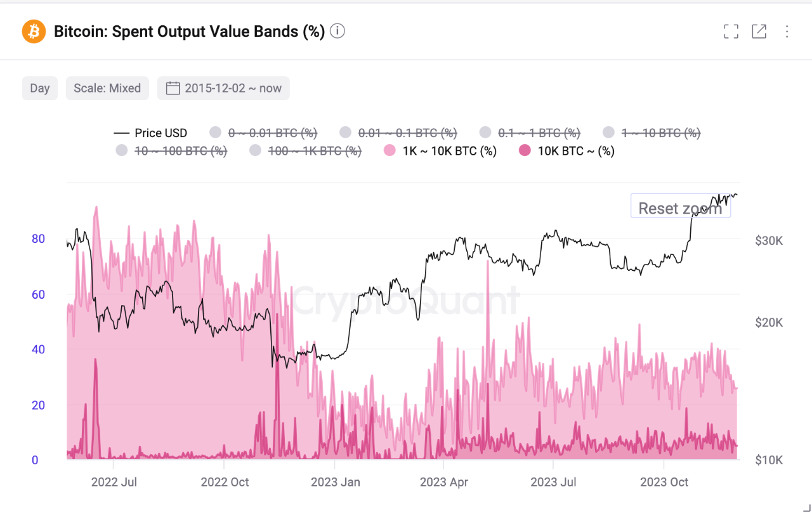Click the May 2023 spike in chart
The height and width of the screenshot is (515, 812).
pos(488,266)
